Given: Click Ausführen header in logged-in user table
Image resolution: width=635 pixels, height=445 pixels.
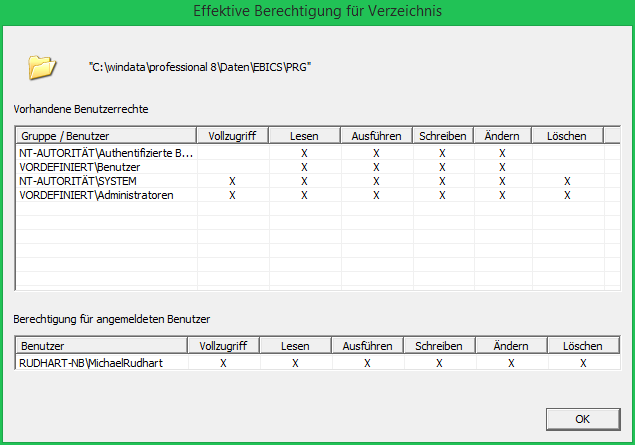Looking at the screenshot, I should (x=367, y=346).
